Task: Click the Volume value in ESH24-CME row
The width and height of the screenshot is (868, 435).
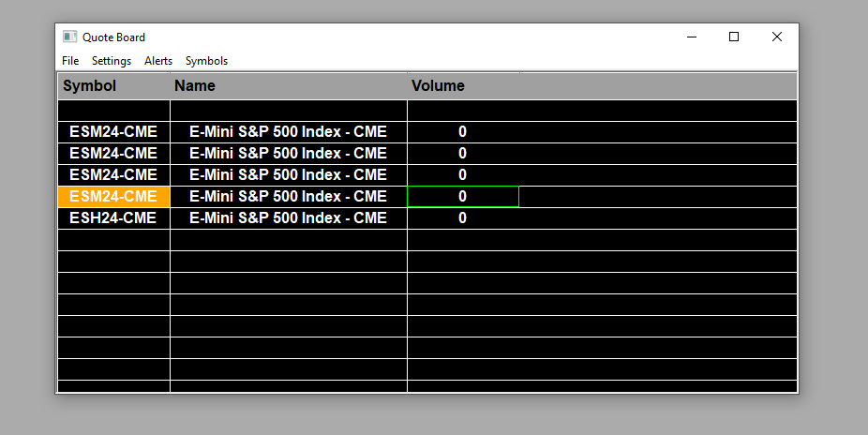Action: [463, 218]
